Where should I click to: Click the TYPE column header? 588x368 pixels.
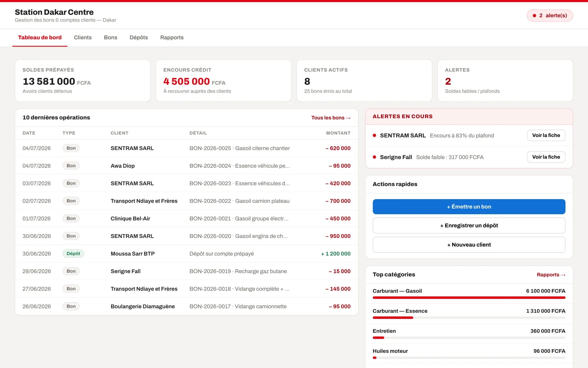(x=69, y=133)
